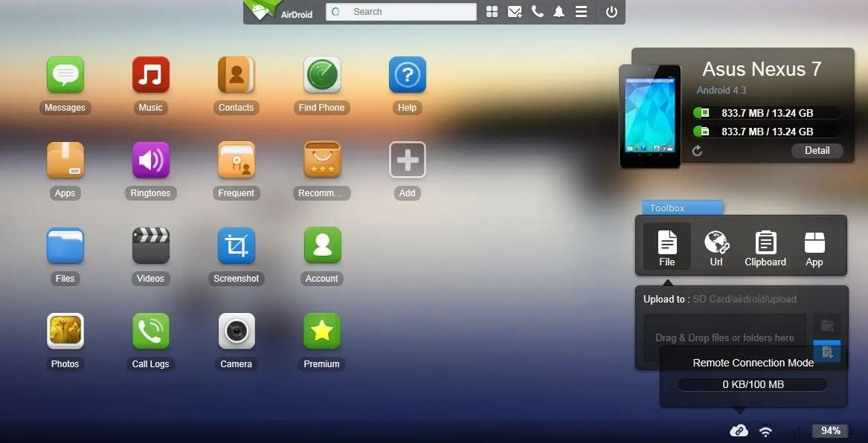Open the hamburger menu in top bar
This screenshot has width=868, height=443.
582,12
